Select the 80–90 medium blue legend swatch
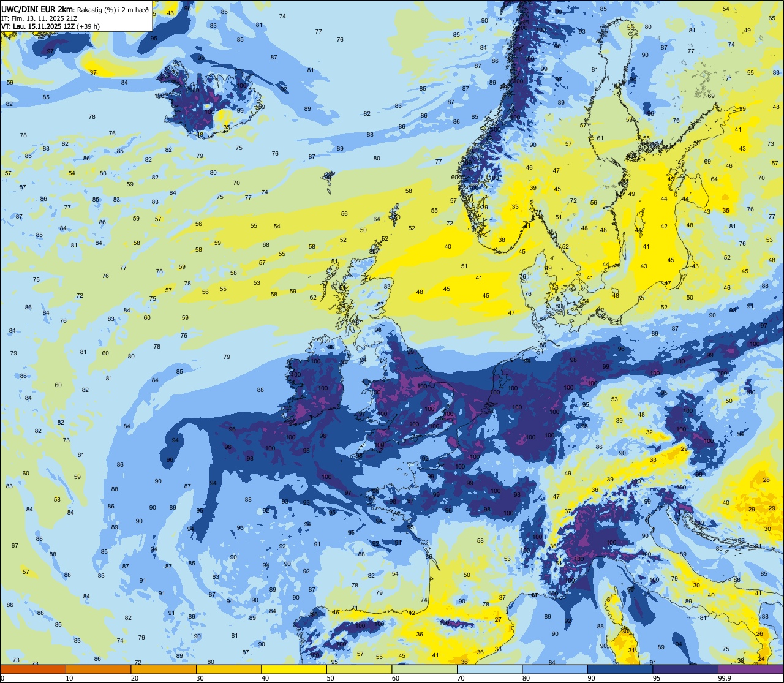Screen dimensions: 784x683 555,669
